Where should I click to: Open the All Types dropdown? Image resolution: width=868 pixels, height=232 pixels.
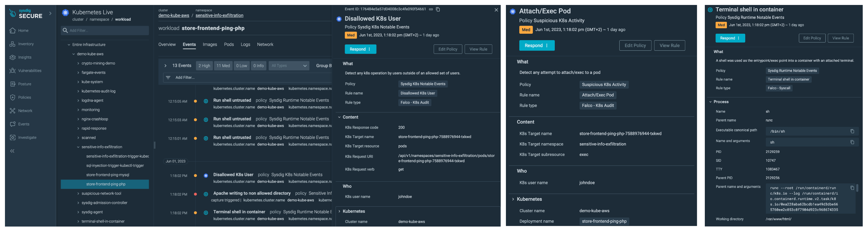pyautogui.click(x=289, y=66)
